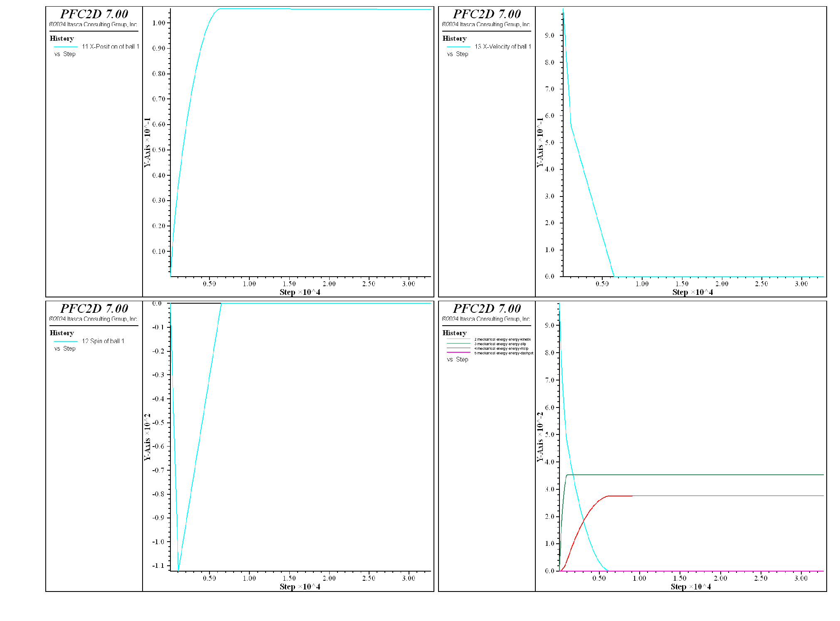Click the cyan swatch for energy-kinetic legend
Viewport: 840px width, 621px height.
[458, 339]
